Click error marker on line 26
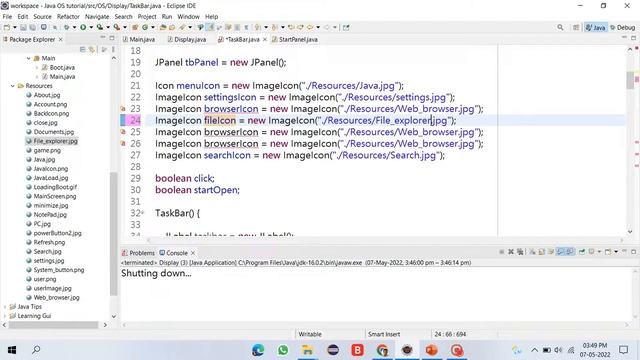640x360 pixels. point(123,143)
